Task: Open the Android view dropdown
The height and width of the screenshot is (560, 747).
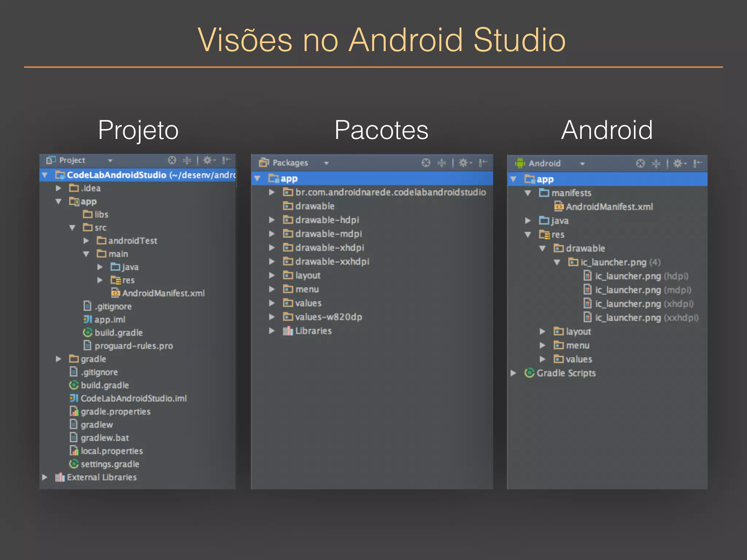Action: tap(582, 164)
